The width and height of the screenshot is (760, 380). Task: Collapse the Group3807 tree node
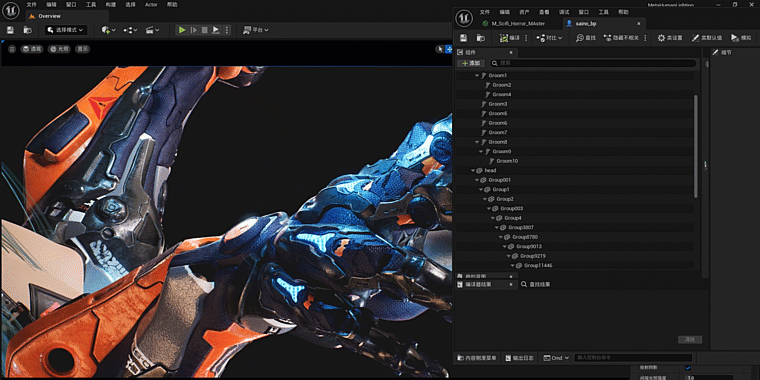(x=497, y=227)
